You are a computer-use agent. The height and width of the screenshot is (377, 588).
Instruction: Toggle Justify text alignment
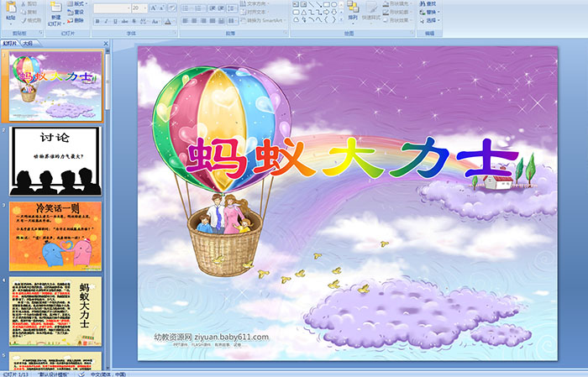coord(213,21)
